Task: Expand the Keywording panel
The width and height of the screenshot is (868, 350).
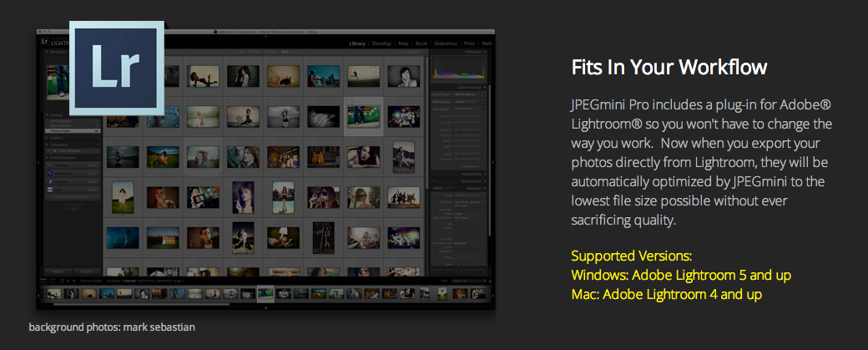Action: coord(486,174)
